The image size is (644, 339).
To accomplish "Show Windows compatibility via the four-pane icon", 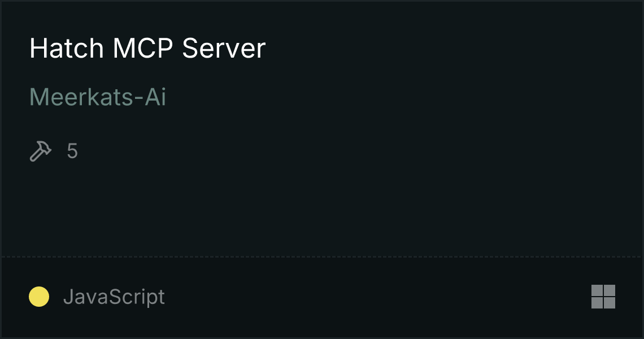I will click(603, 297).
